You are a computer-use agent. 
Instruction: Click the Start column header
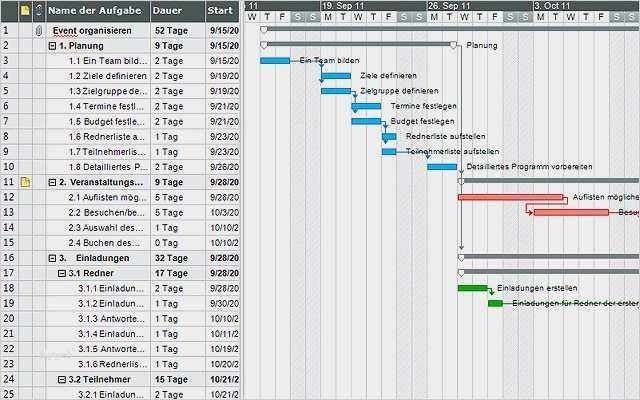pyautogui.click(x=222, y=11)
